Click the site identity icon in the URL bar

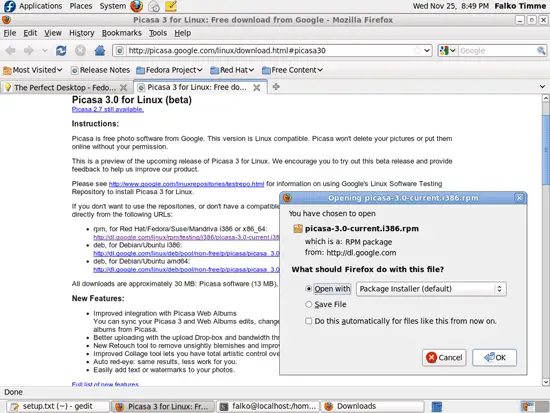(x=120, y=51)
